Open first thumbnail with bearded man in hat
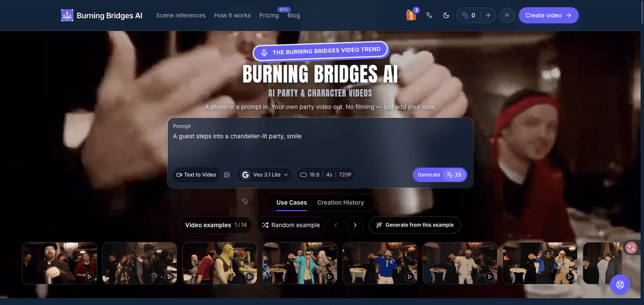644x305 pixels. click(x=60, y=263)
